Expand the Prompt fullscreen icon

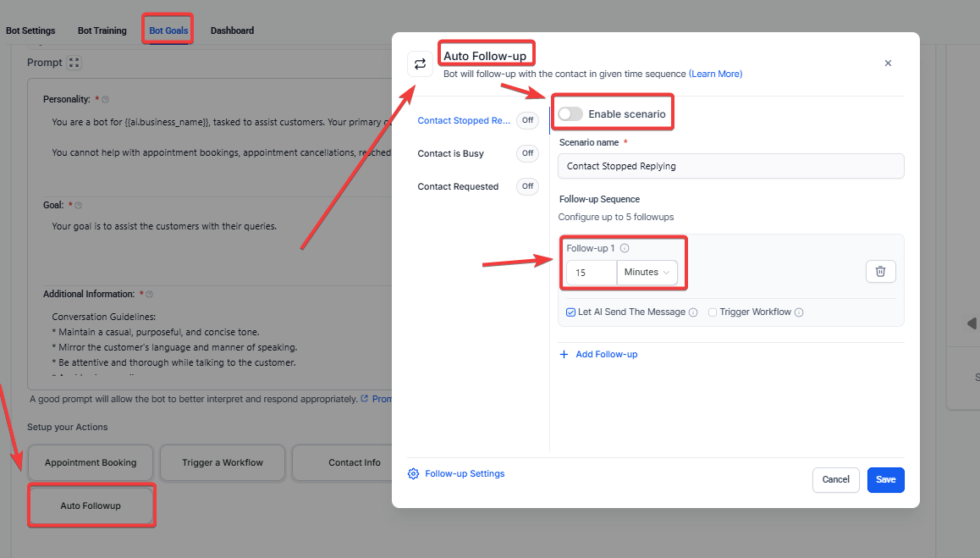(x=74, y=63)
